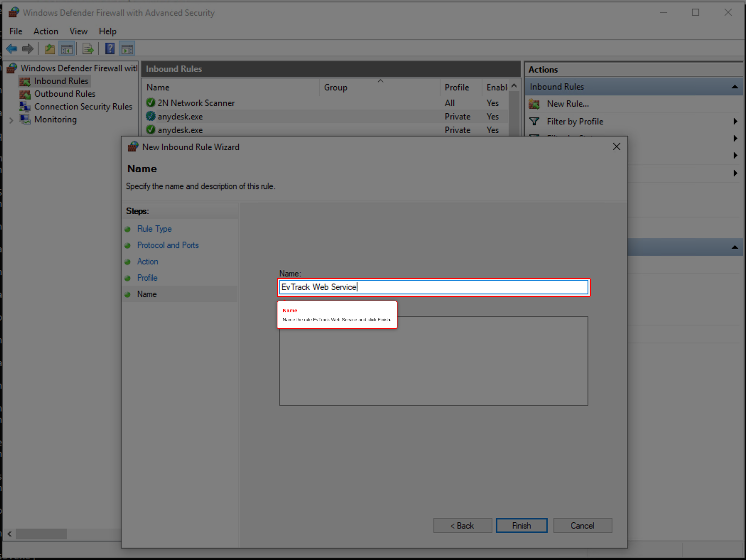Image resolution: width=746 pixels, height=560 pixels.
Task: Click inside the Name text field
Action: (x=433, y=287)
